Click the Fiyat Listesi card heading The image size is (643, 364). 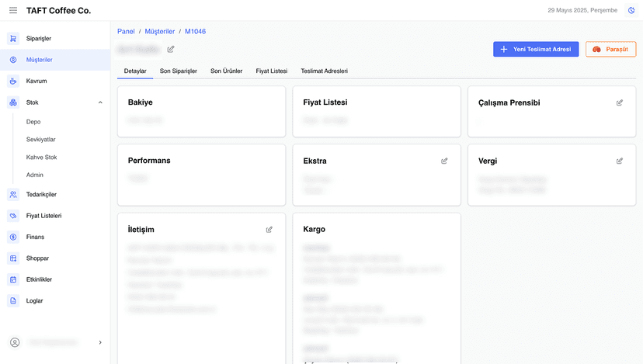pos(325,102)
